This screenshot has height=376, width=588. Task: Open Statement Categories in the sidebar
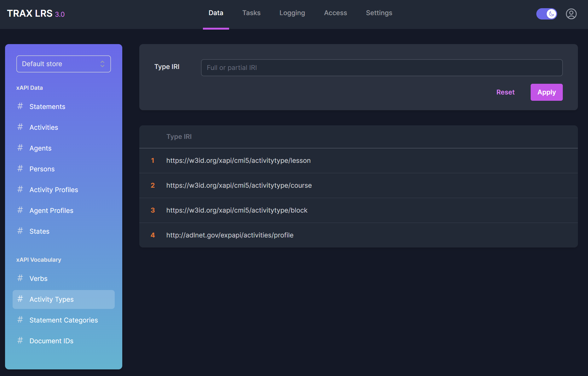tap(64, 320)
